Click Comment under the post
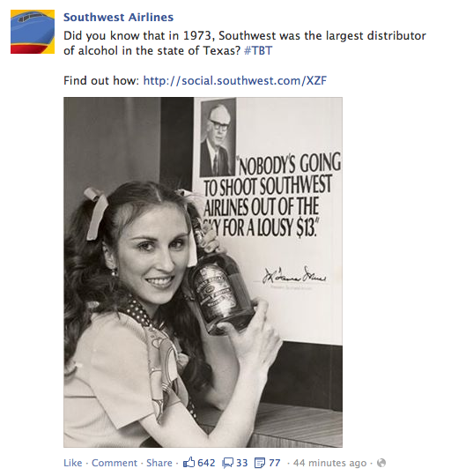Screen dimensions: 451x476 (115, 463)
